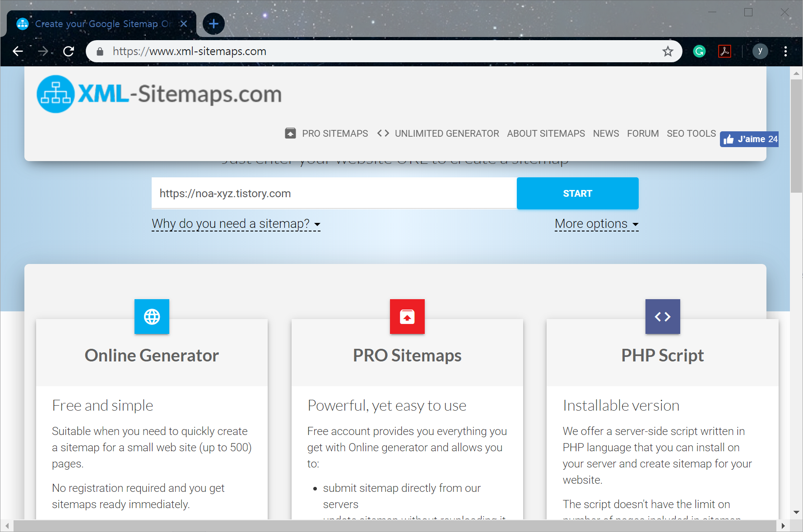This screenshot has height=532, width=803.
Task: Click the 'Installable version' text
Action: coord(621,406)
